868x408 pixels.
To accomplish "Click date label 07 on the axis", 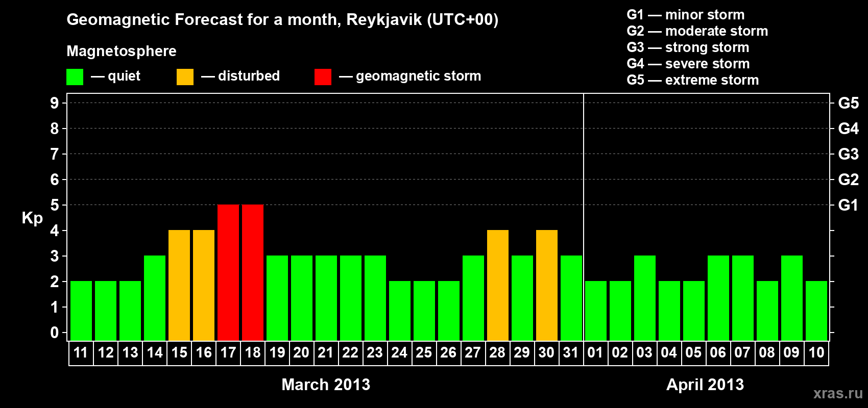I will (743, 353).
